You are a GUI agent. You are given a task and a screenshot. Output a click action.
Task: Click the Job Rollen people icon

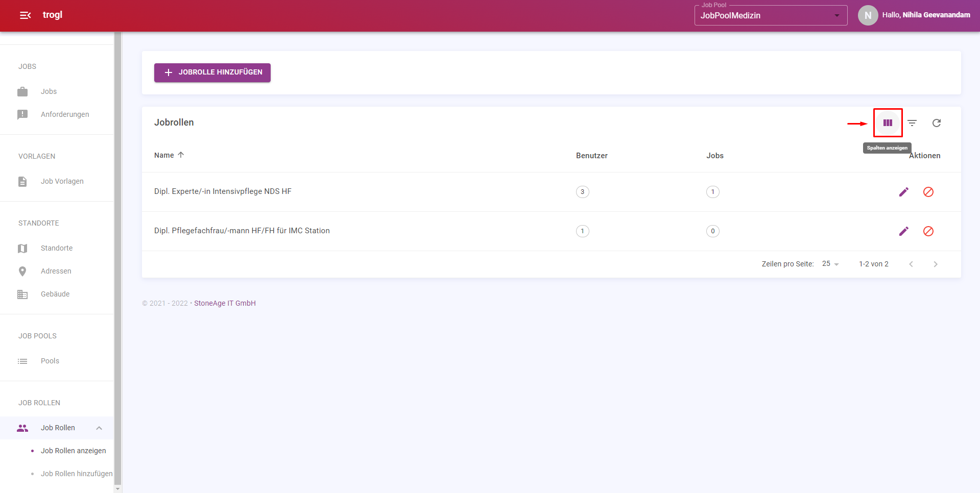[22, 428]
